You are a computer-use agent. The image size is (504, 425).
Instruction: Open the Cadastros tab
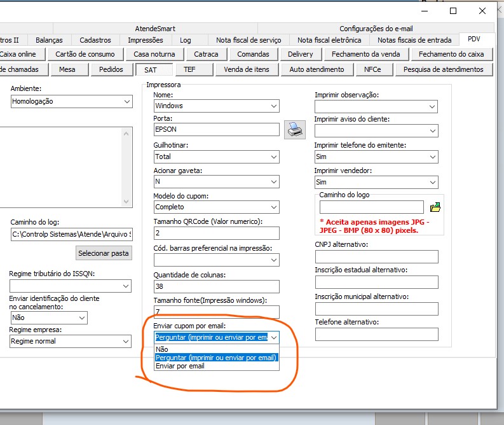coord(95,40)
